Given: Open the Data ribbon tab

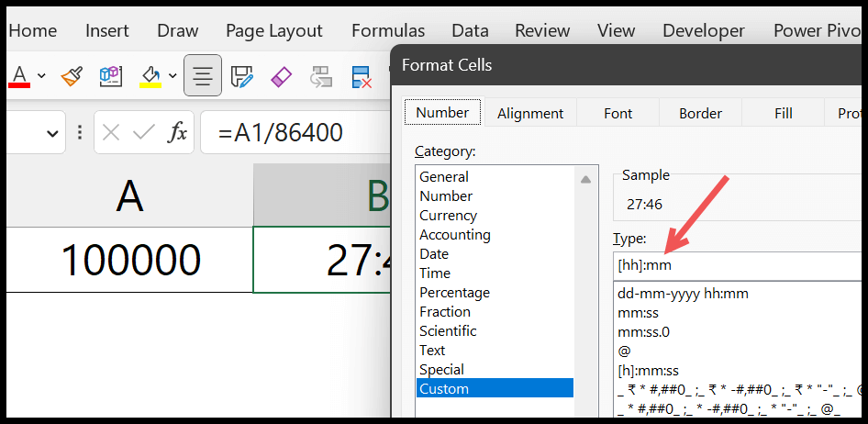Looking at the screenshot, I should coord(470,30).
